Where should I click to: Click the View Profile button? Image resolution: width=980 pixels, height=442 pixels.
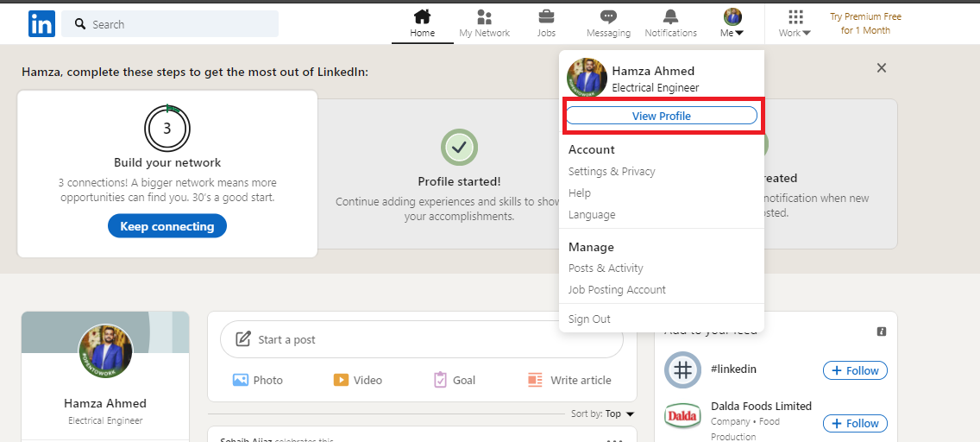[662, 116]
